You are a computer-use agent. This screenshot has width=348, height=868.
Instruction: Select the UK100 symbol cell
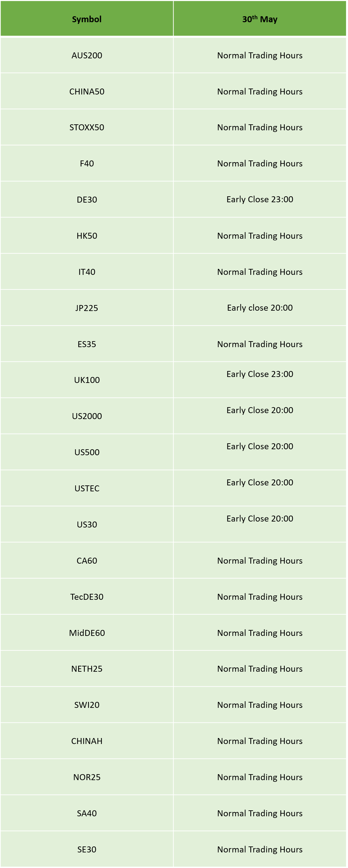click(87, 380)
